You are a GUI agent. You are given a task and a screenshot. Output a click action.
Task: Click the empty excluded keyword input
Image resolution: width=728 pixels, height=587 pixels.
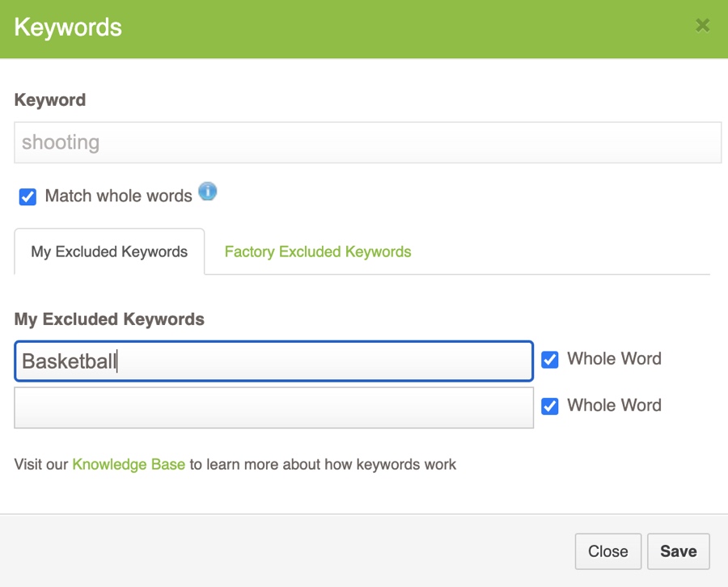click(273, 407)
